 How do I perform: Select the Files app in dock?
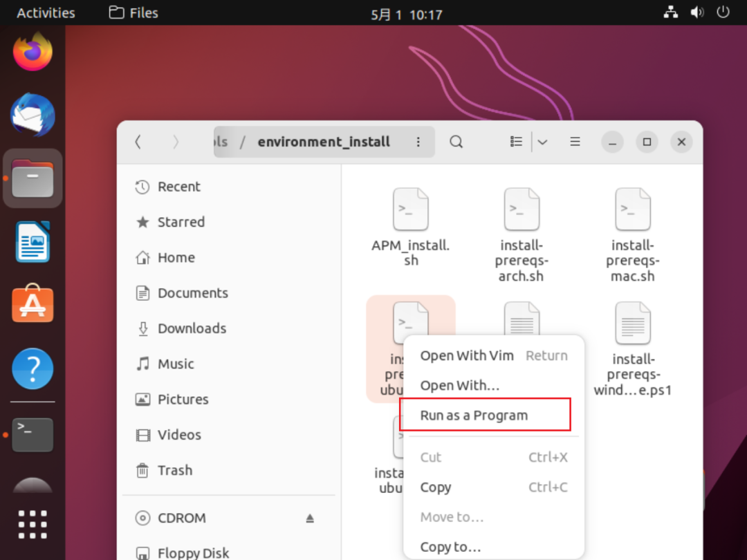click(x=33, y=178)
